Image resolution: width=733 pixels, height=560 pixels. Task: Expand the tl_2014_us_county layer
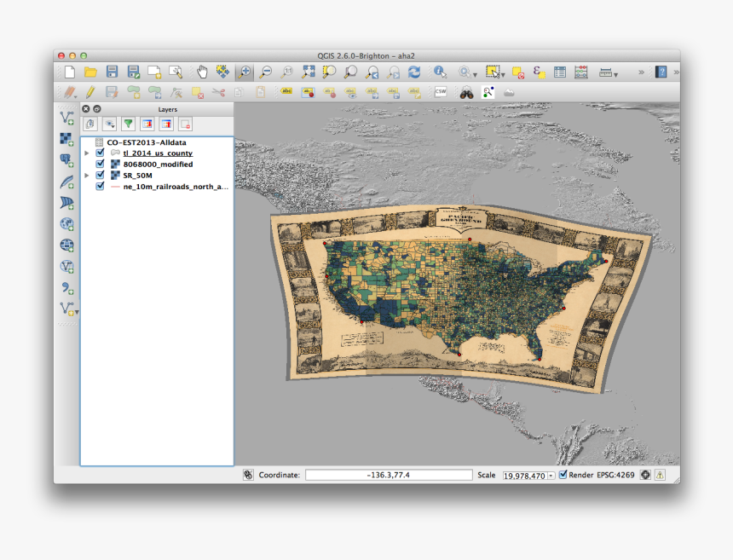(x=86, y=153)
